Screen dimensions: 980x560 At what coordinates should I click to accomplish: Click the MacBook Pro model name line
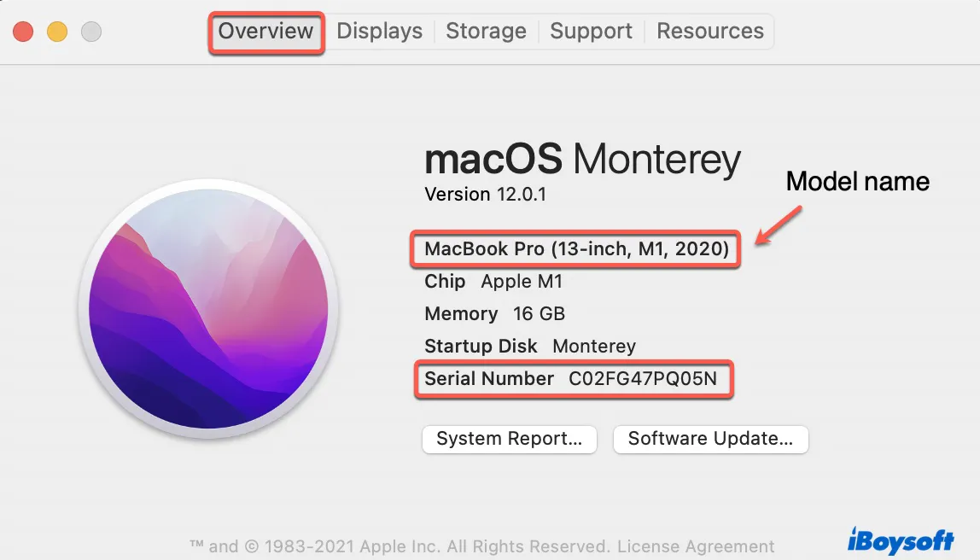576,249
